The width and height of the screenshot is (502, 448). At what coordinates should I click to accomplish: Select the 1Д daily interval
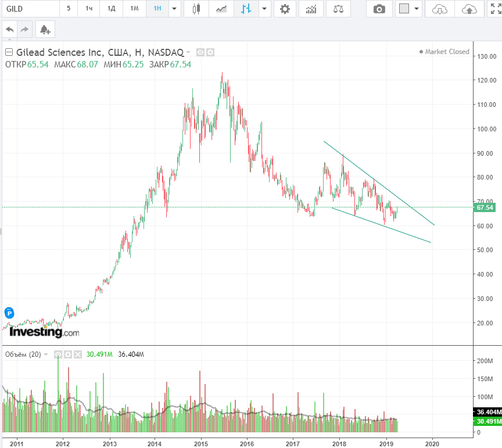110,9
